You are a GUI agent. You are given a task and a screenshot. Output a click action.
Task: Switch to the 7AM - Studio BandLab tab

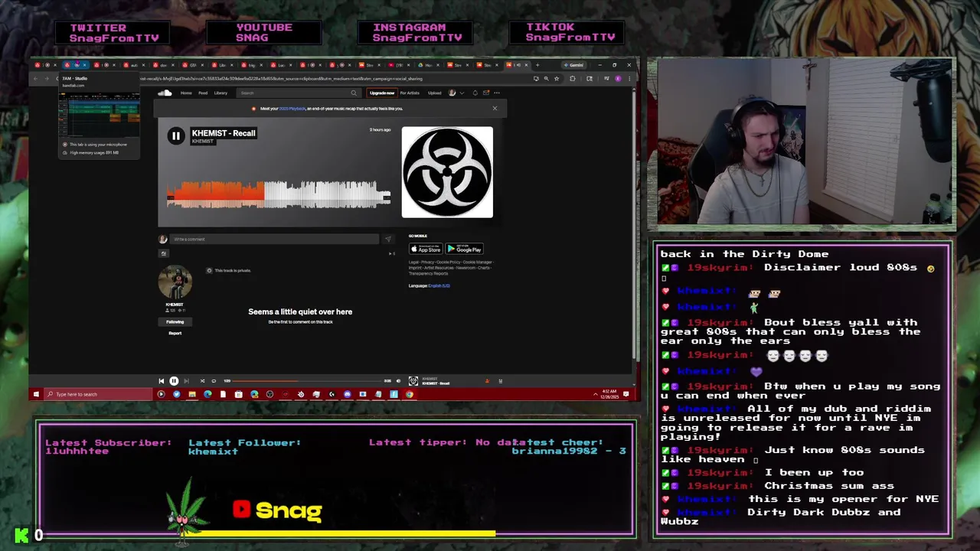tap(77, 65)
